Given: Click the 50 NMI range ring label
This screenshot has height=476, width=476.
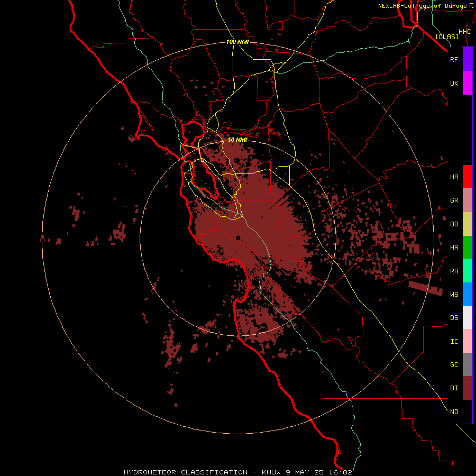Looking at the screenshot, I should 237,140.
